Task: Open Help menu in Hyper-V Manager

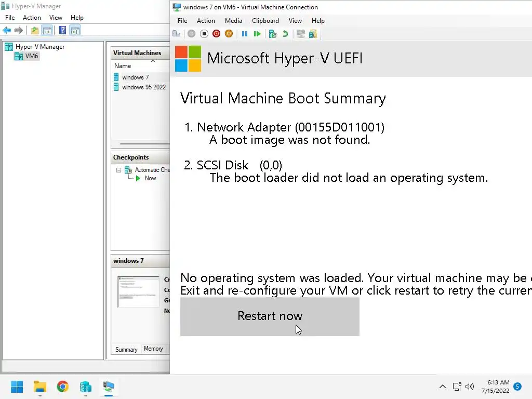Action: click(77, 18)
